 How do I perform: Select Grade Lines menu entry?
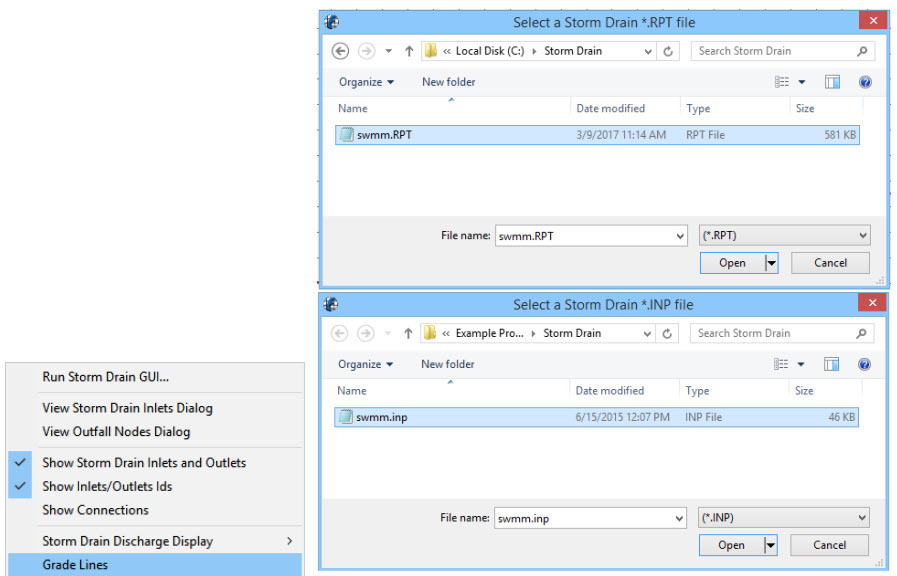tap(75, 565)
